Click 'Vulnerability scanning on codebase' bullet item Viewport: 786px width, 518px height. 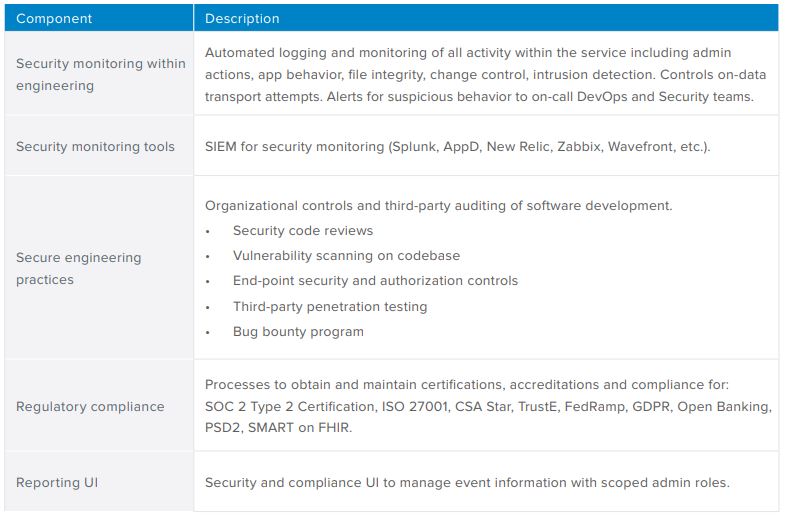(x=346, y=256)
